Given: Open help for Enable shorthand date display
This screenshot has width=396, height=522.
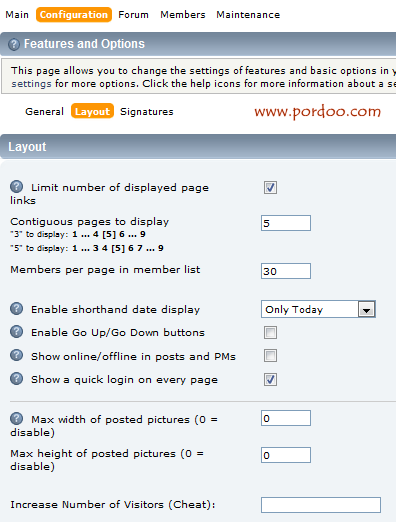Looking at the screenshot, I should coord(16,309).
